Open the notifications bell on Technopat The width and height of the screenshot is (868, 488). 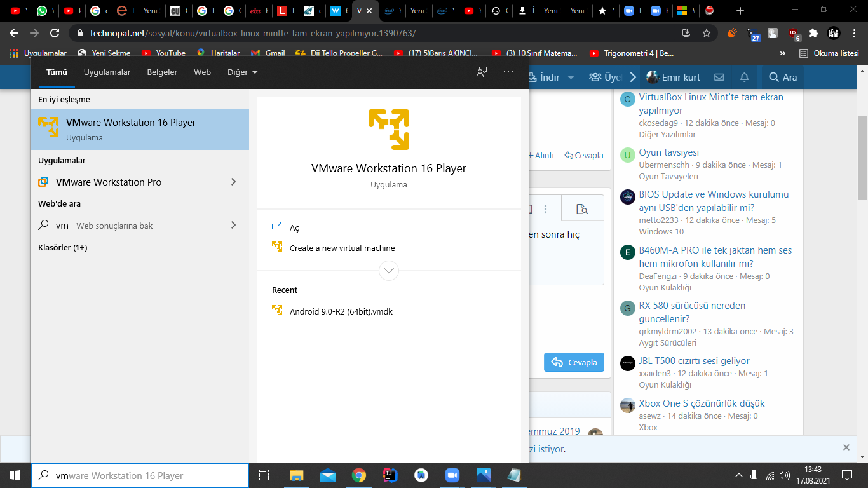pos(744,77)
